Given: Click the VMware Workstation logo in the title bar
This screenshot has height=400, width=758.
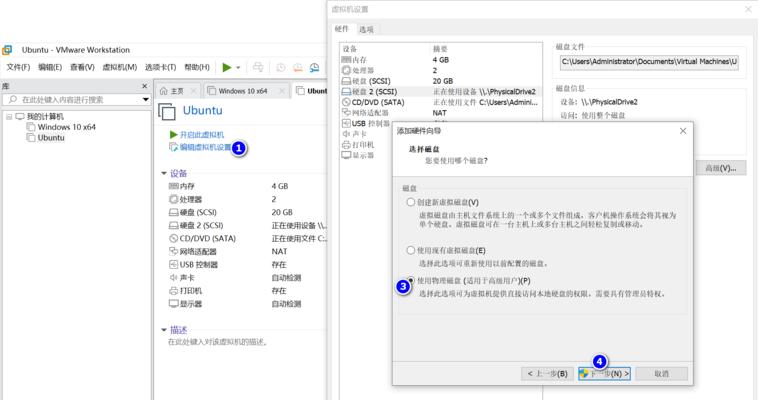Looking at the screenshot, I should click(x=7, y=50).
